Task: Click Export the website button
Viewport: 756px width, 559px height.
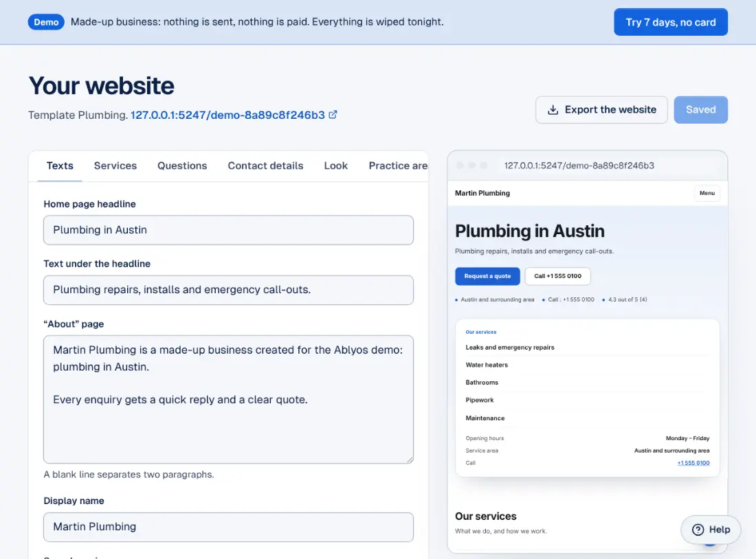Action: pyautogui.click(x=601, y=110)
